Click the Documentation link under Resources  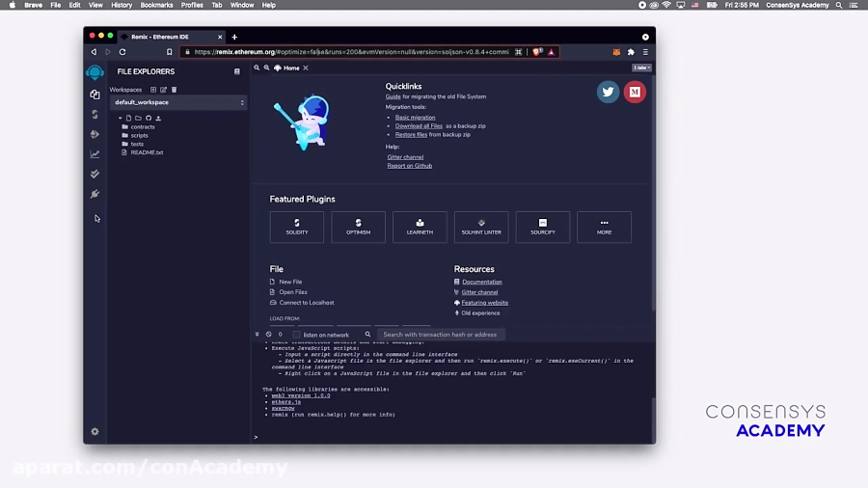pyautogui.click(x=481, y=282)
